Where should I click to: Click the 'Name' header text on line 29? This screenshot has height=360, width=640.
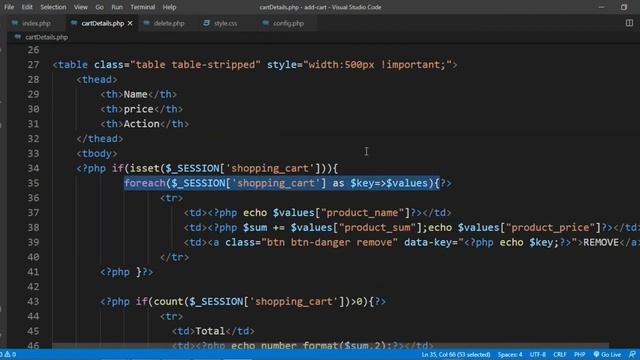pyautogui.click(x=135, y=94)
